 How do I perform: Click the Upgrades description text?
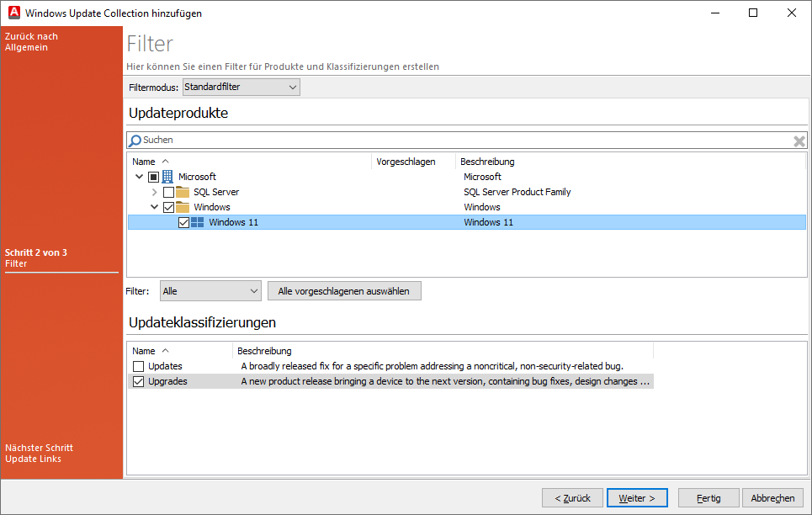tap(445, 381)
